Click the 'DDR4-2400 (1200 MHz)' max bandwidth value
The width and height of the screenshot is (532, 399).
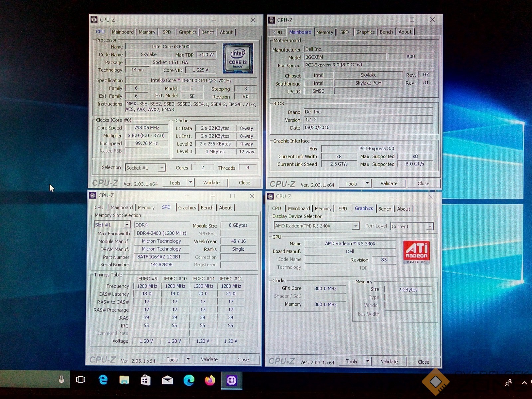pos(161,233)
